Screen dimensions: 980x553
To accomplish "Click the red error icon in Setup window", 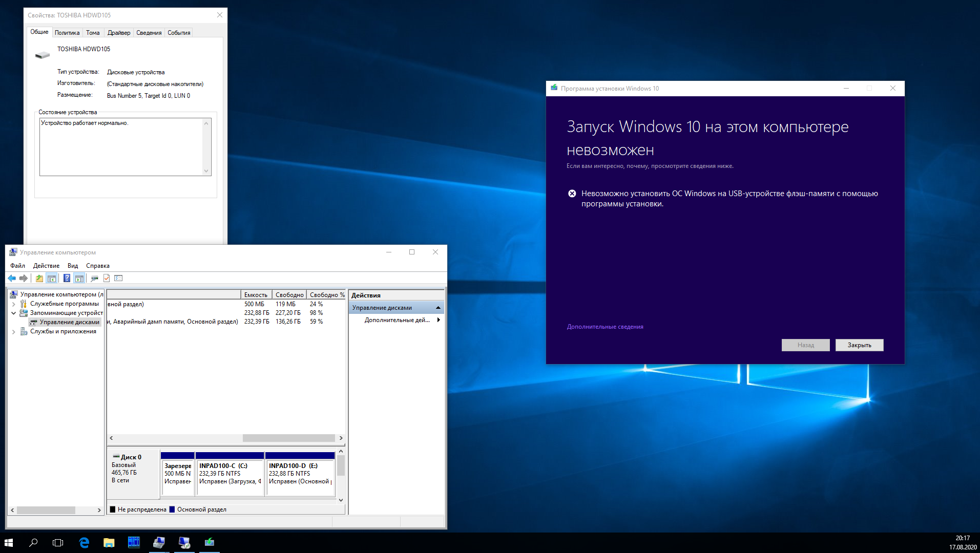I will (x=572, y=194).
